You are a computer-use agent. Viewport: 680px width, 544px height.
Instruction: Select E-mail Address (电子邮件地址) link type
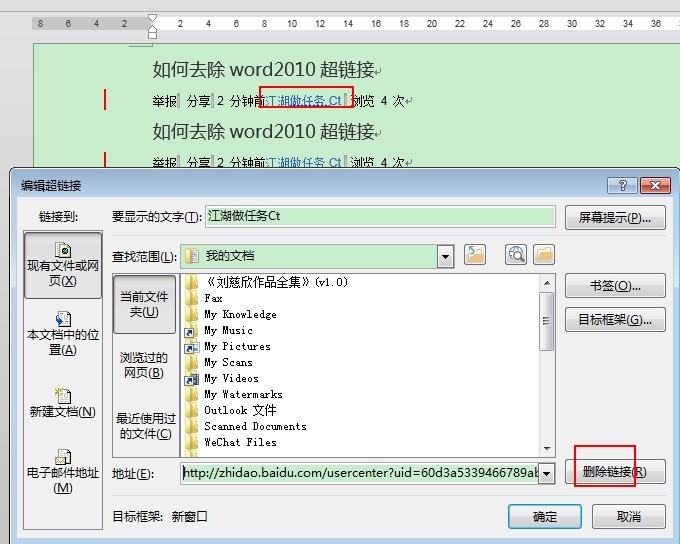click(63, 472)
